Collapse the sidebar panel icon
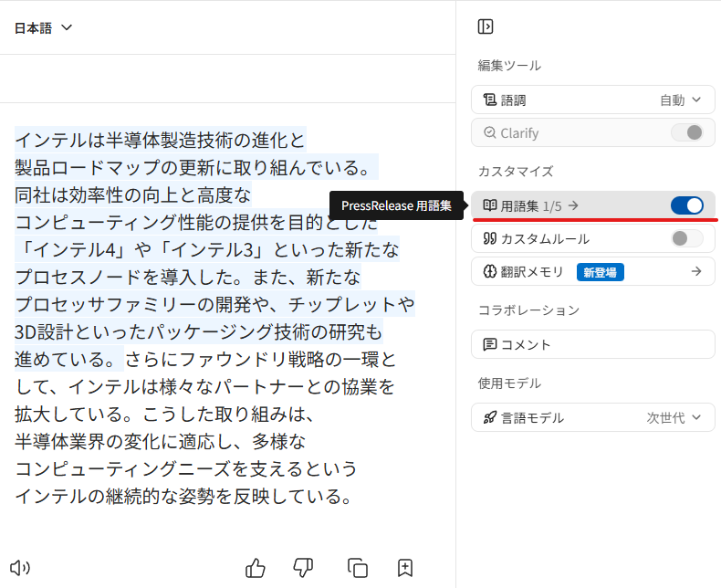 486,26
